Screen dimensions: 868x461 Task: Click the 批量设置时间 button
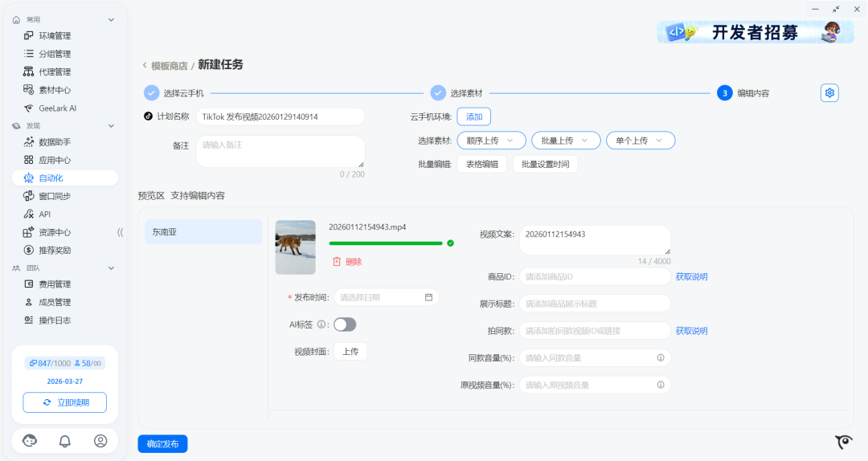pyautogui.click(x=545, y=165)
